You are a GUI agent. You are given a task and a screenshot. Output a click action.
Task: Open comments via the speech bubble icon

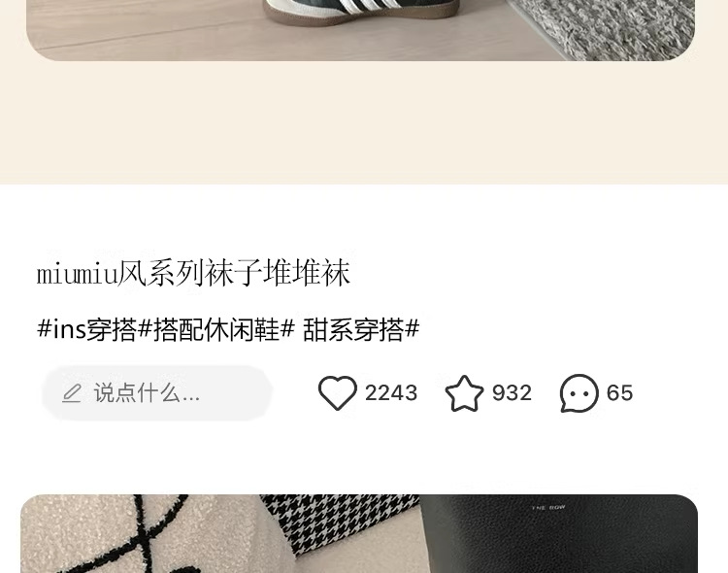(x=579, y=393)
